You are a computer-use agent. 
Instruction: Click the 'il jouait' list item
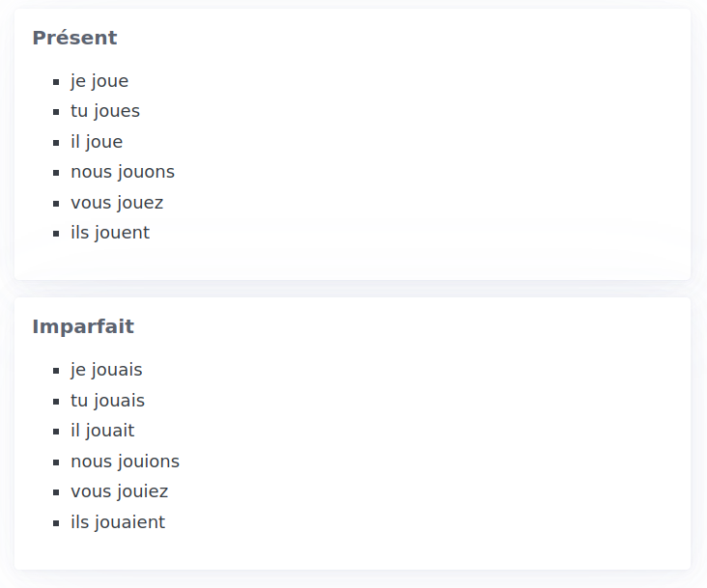pos(102,432)
